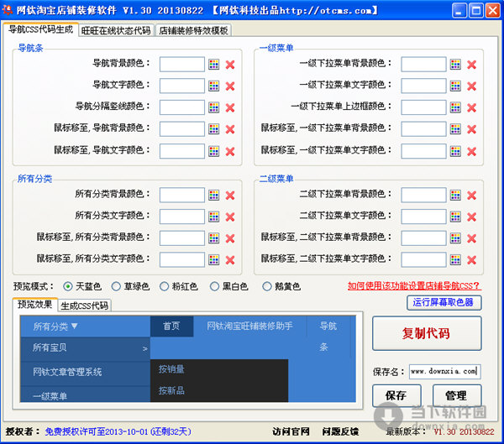504x444 pixels.
Task: Open color picker for 导航分隔竖线颜色
Action: 213,107
